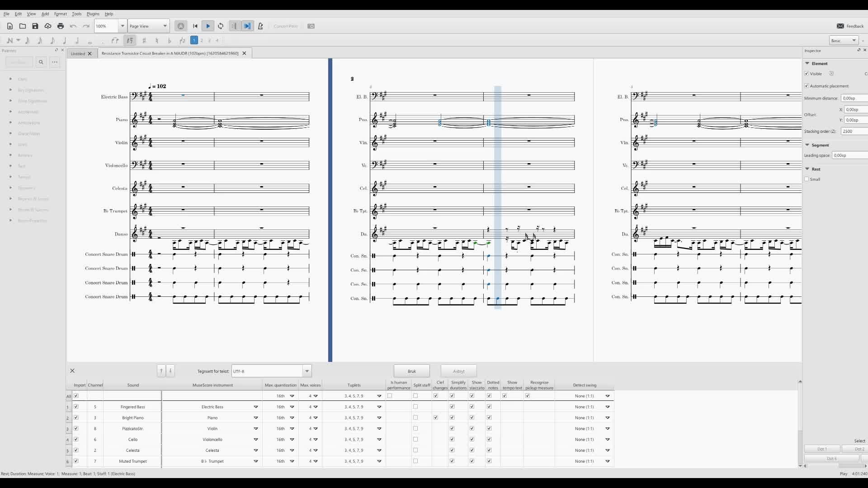Open the Page View dropdown
Screen dimensions: 868x488
pyautogui.click(x=148, y=26)
